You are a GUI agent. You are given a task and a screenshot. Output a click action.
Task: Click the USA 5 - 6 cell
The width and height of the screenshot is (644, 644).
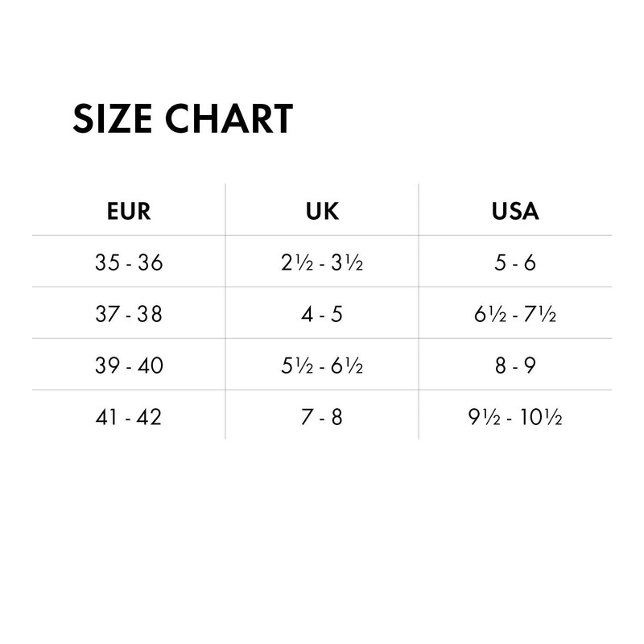tap(515, 262)
